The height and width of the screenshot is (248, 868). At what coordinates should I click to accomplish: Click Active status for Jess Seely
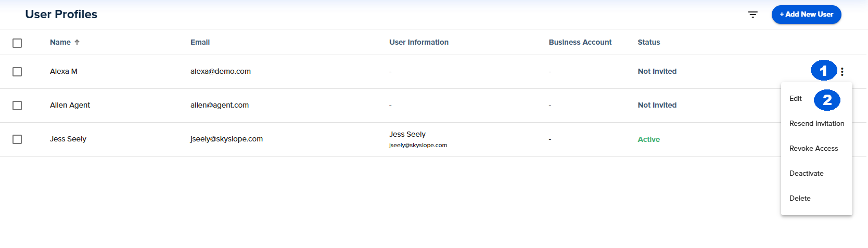coord(649,140)
